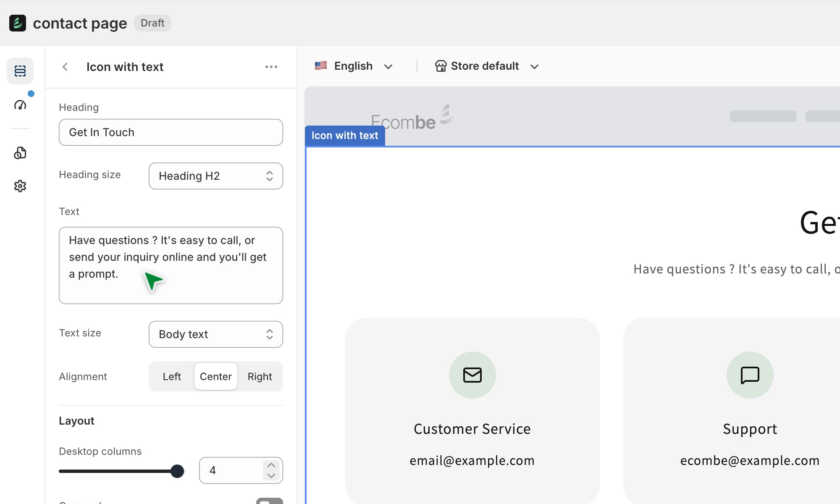The image size is (840, 504).
Task: Set alignment to Center
Action: 215,376
